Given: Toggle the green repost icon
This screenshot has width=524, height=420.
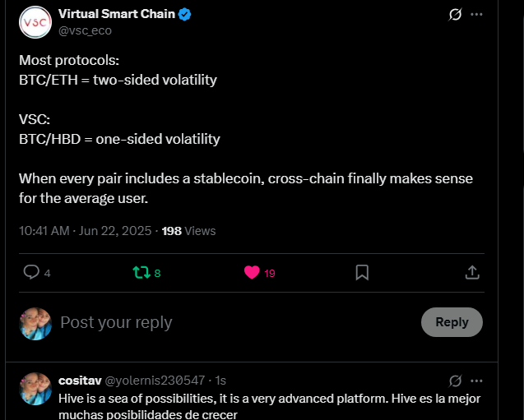Looking at the screenshot, I should coord(141,272).
